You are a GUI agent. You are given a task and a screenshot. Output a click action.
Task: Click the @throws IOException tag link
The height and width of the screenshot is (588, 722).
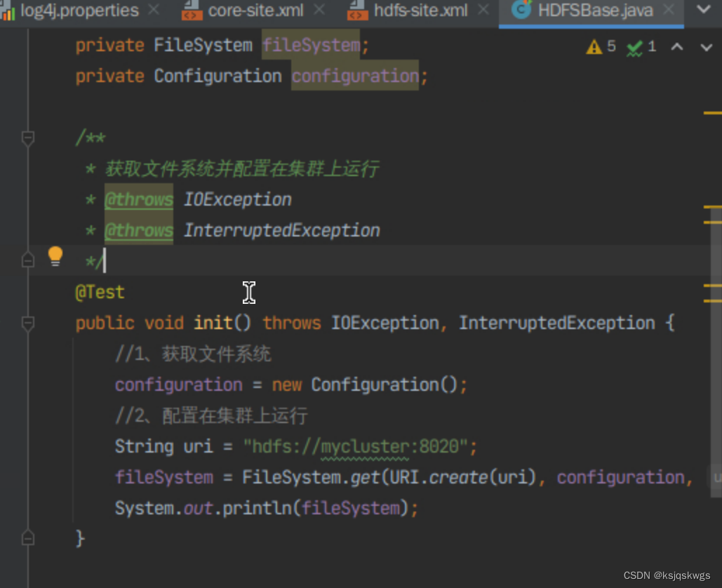tap(138, 199)
